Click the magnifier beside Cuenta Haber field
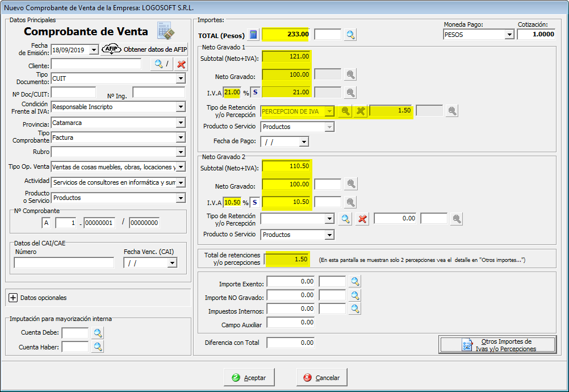The image size is (569, 392). pos(98,347)
